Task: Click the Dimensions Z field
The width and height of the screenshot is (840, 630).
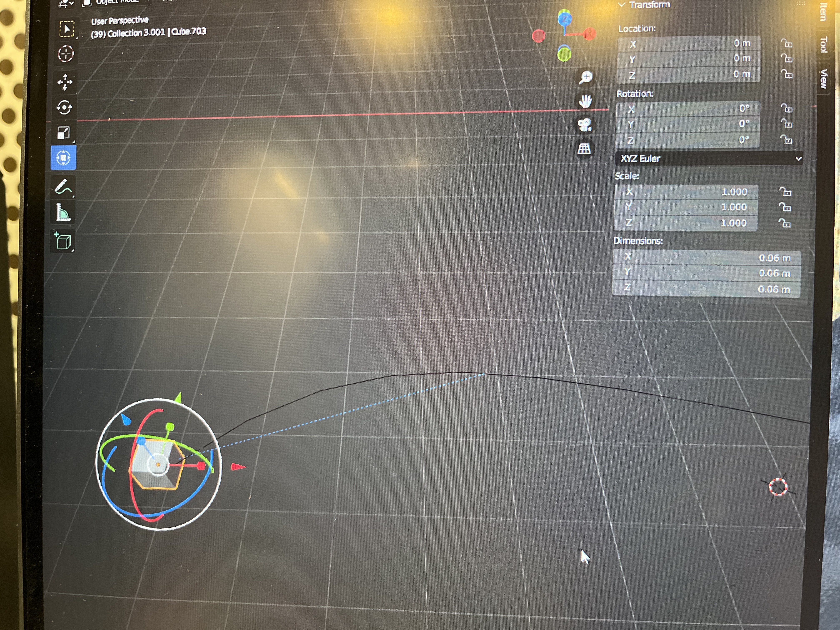Action: click(706, 289)
